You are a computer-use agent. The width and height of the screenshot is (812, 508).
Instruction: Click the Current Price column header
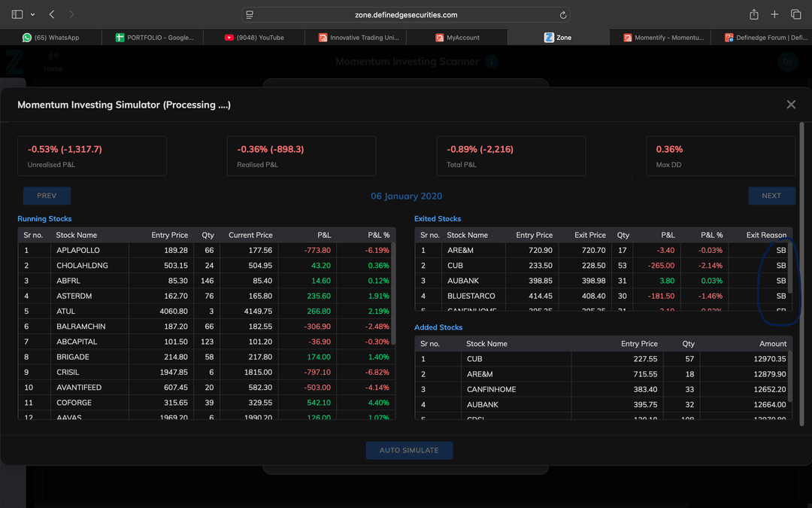[250, 235]
